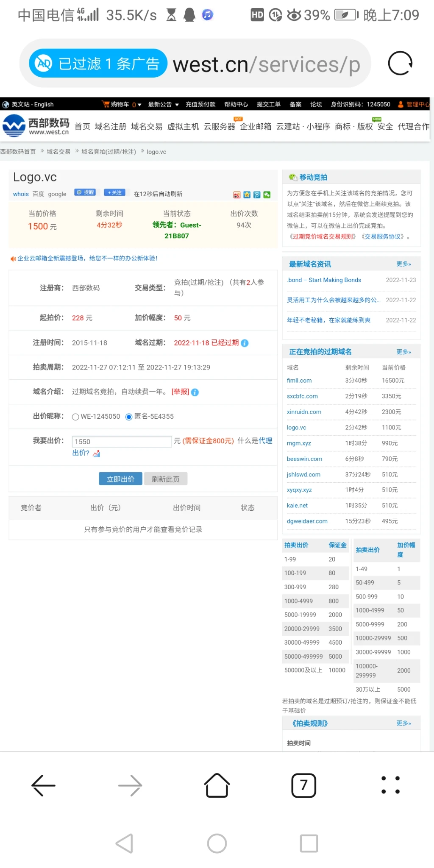
Task: Open the browser tabs counter showing 7
Action: [304, 785]
